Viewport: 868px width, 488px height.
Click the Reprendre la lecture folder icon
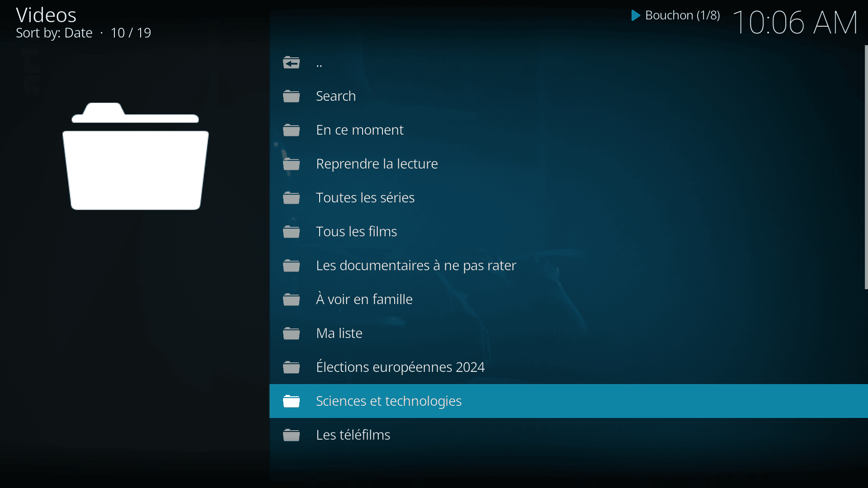click(x=291, y=164)
